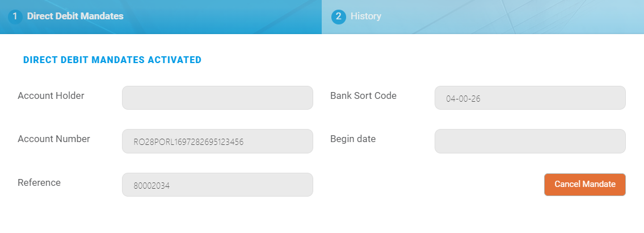The width and height of the screenshot is (644, 233).
Task: Click the Reference label text
Action: pos(39,183)
